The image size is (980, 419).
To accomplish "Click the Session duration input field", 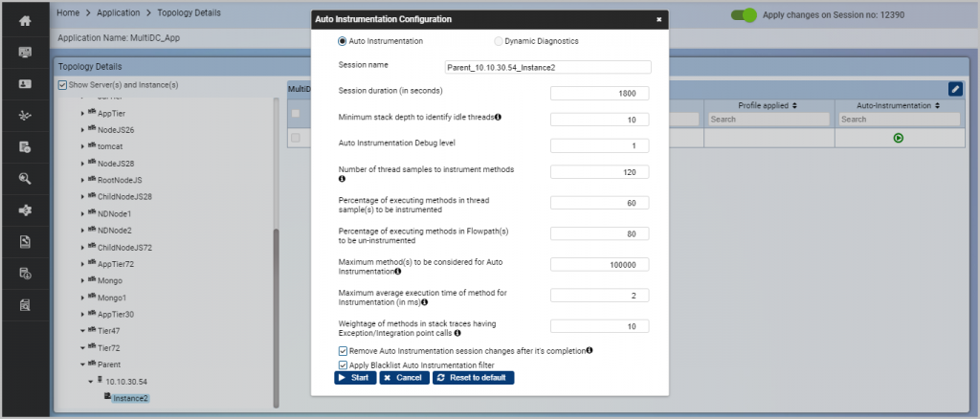I will click(599, 94).
